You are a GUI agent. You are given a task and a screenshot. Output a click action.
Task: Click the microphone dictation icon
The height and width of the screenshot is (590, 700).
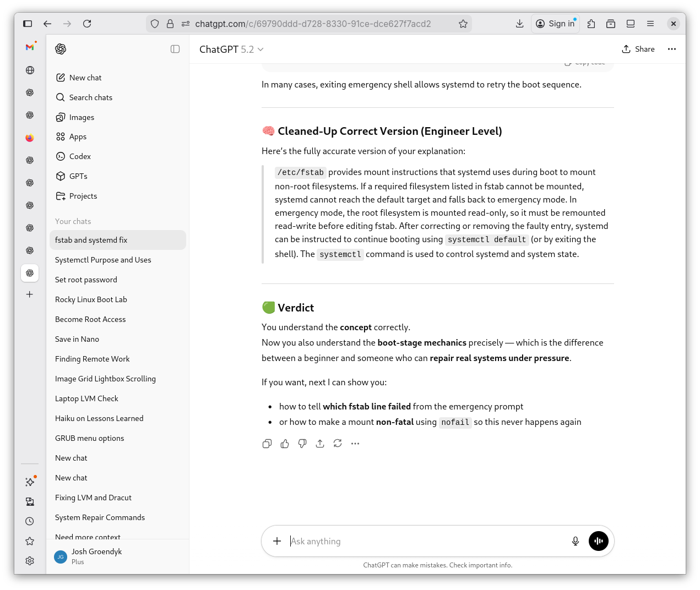pos(576,541)
